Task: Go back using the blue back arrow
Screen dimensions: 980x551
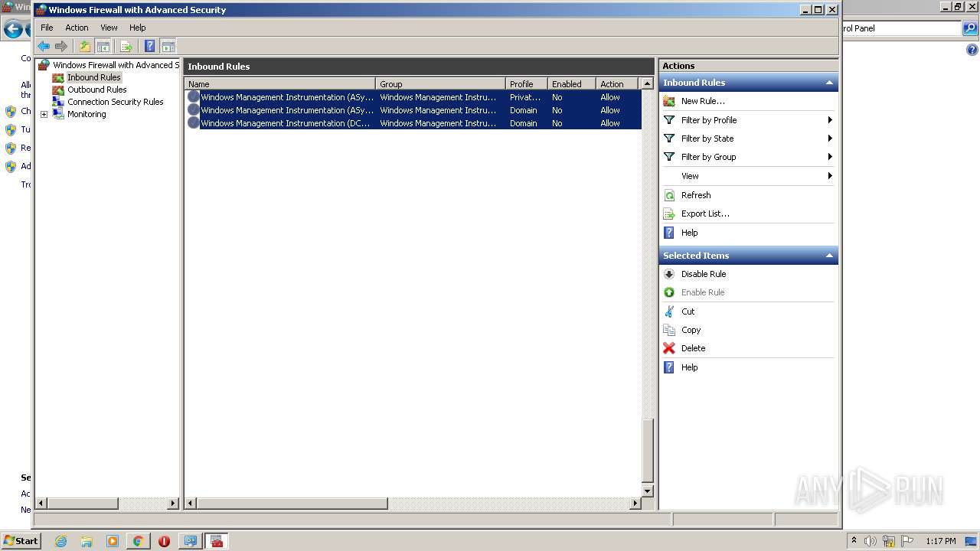Action: pos(44,46)
